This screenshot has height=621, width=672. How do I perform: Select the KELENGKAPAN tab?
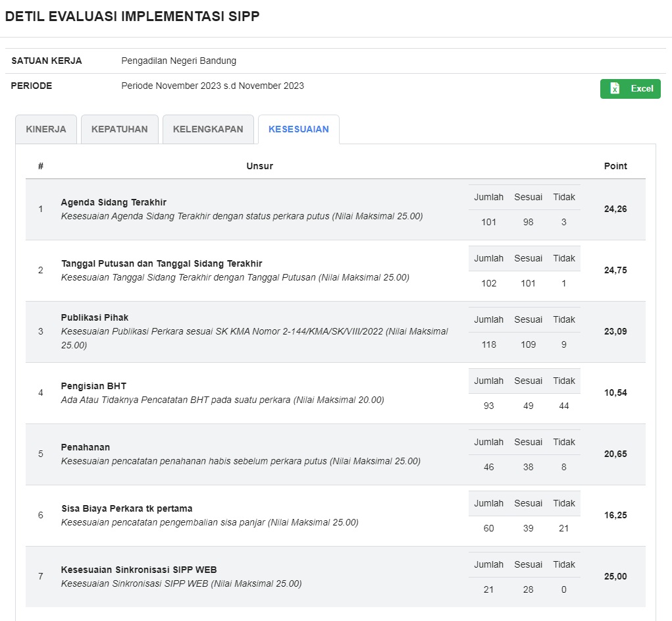208,129
